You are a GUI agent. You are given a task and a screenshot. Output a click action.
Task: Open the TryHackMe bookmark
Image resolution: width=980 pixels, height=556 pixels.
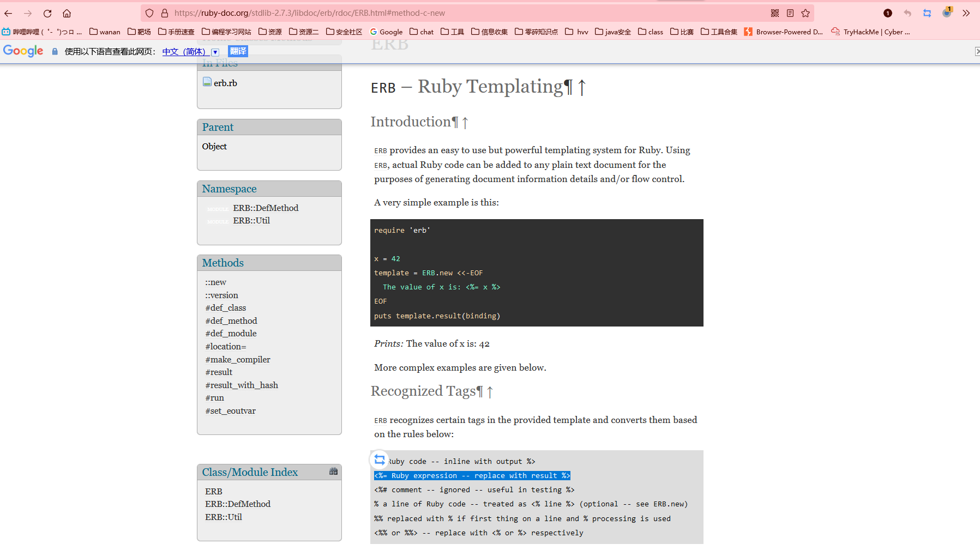click(x=870, y=32)
